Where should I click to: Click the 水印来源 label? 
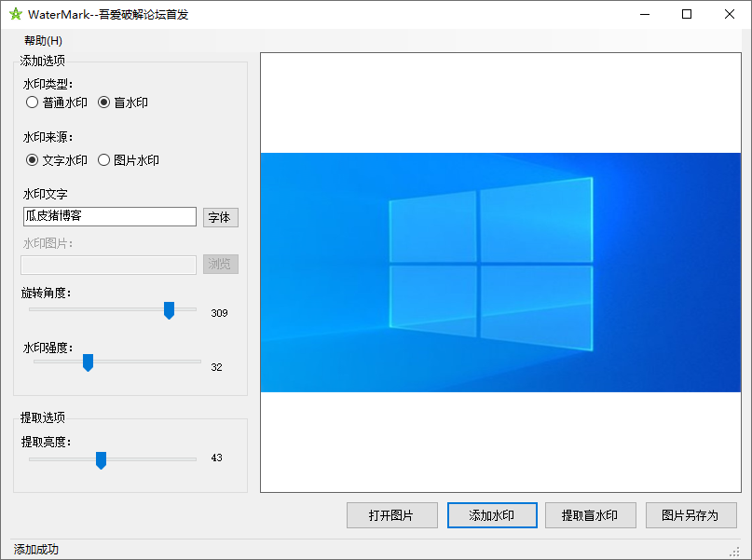pyautogui.click(x=48, y=137)
